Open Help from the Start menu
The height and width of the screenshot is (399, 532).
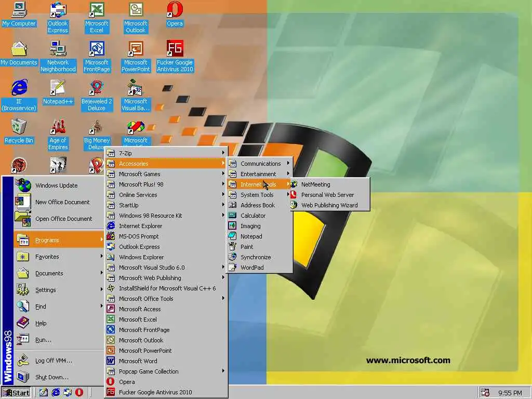tap(59, 323)
